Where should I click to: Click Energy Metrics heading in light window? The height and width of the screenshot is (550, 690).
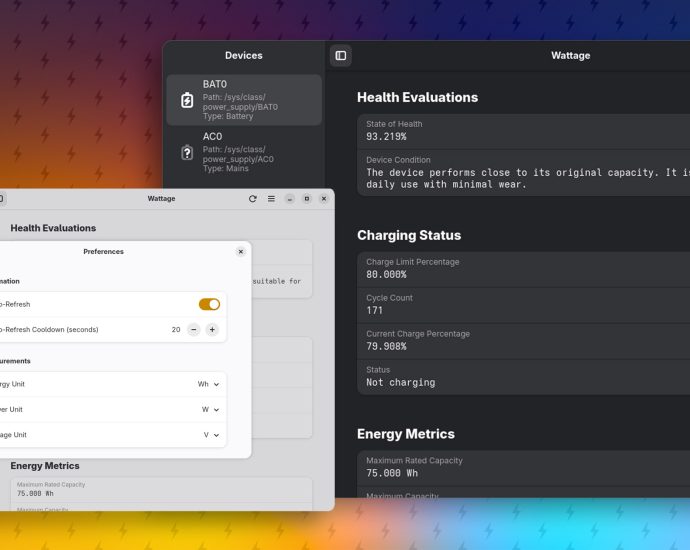click(45, 466)
